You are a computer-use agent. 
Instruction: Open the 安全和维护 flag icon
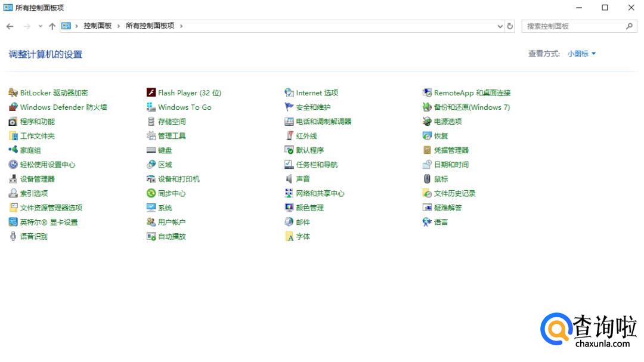tap(289, 107)
